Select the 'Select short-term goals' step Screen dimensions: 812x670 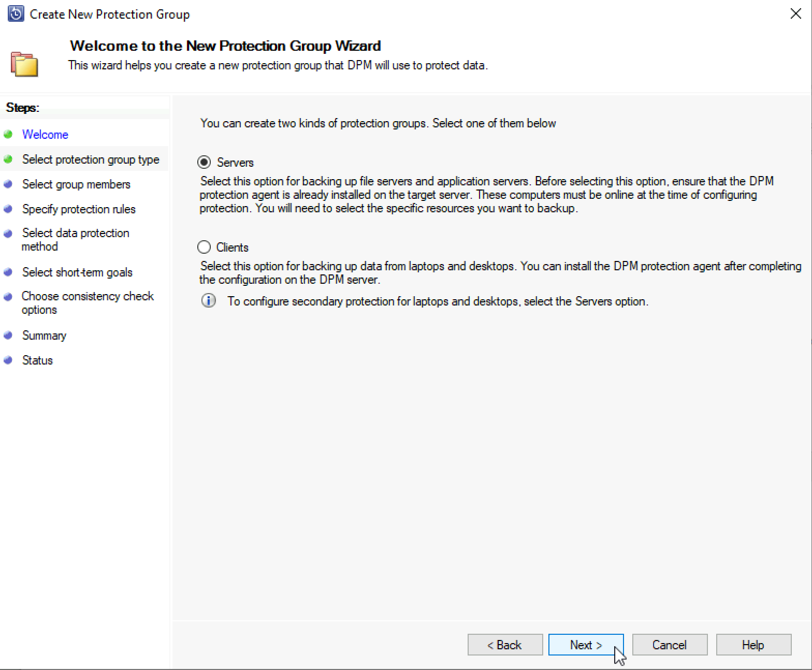point(77,272)
